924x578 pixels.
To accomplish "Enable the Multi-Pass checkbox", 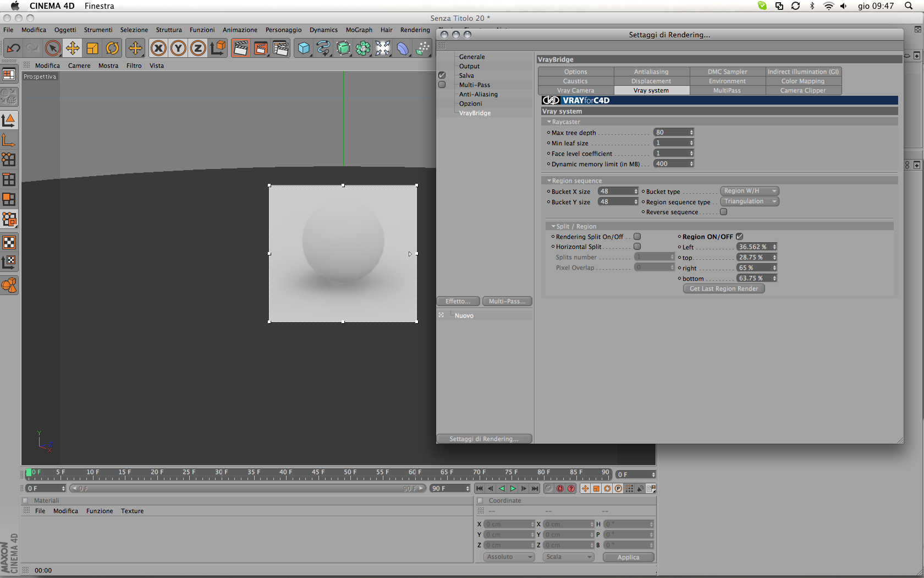I will (x=442, y=85).
